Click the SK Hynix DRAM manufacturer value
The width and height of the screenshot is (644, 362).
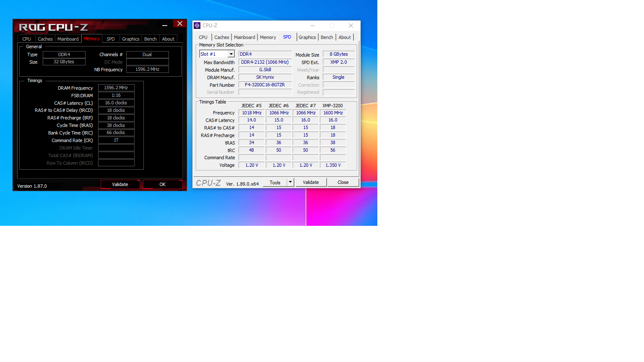click(265, 77)
